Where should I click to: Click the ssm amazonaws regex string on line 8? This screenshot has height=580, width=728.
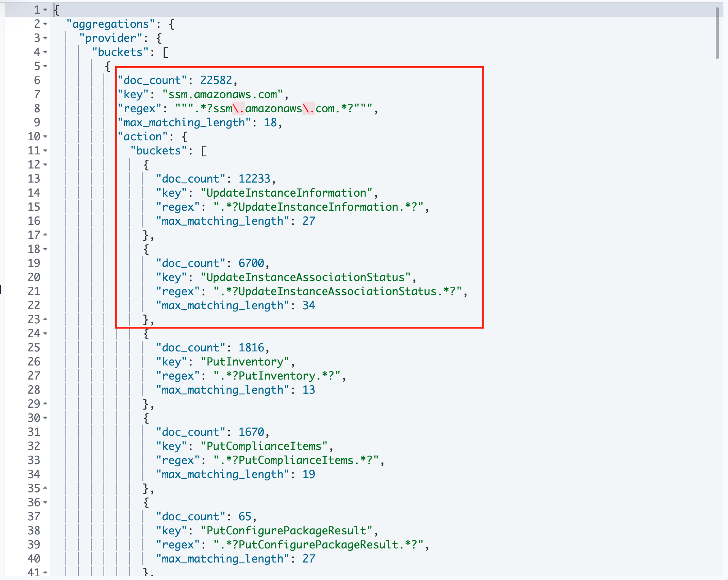click(273, 108)
